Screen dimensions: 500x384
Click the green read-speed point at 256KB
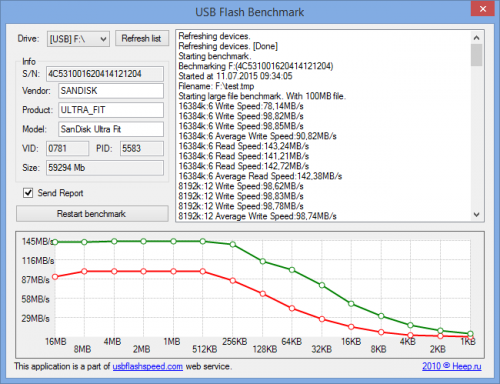pyautogui.click(x=233, y=244)
